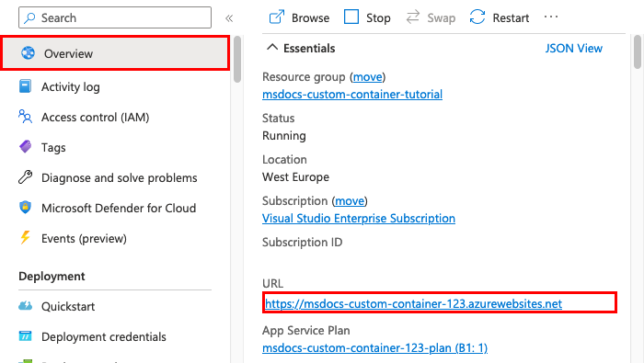Open Deployment credentials menu item
Image resolution: width=644 pixels, height=363 pixels.
click(103, 336)
